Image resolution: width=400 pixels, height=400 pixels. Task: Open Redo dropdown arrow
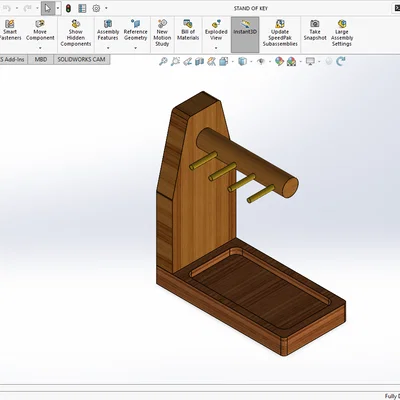37,8
